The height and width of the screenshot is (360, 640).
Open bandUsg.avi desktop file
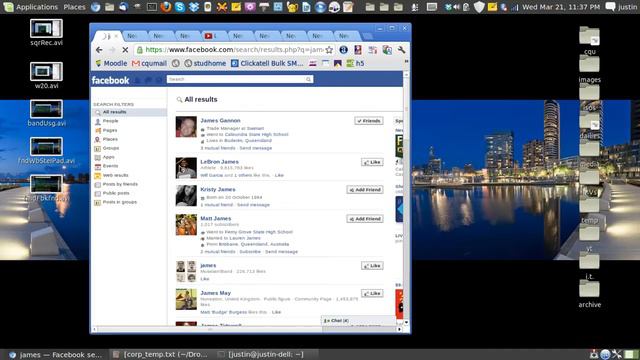point(46,113)
